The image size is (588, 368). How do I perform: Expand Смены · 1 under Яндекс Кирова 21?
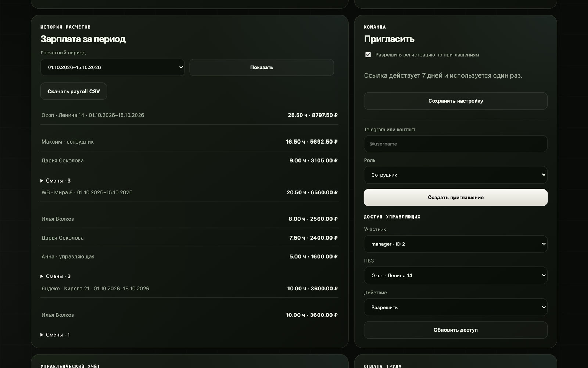[55, 335]
